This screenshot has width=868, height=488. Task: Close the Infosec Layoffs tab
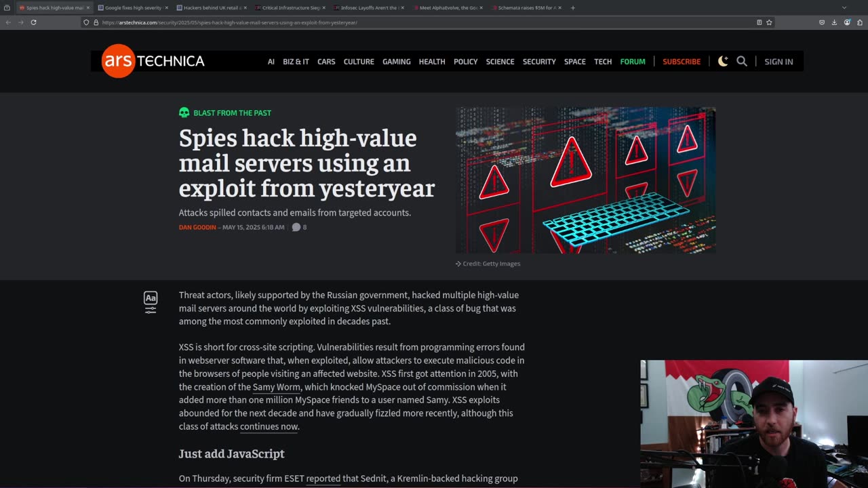click(402, 7)
